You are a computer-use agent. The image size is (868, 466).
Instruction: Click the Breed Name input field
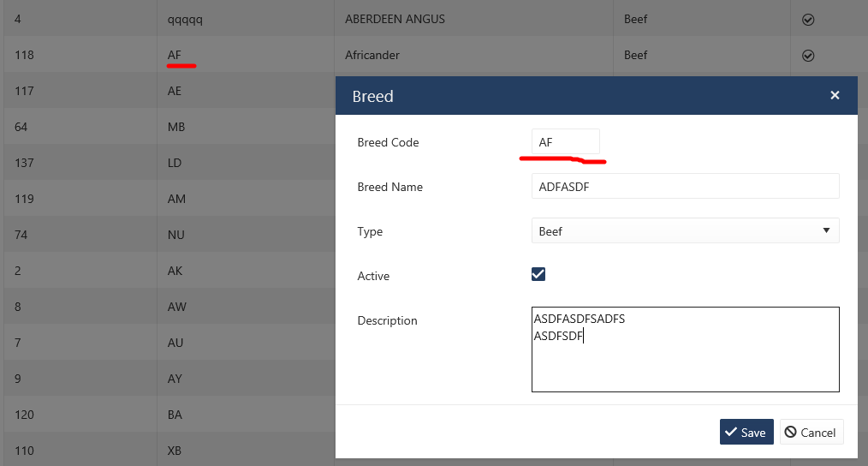coord(685,187)
